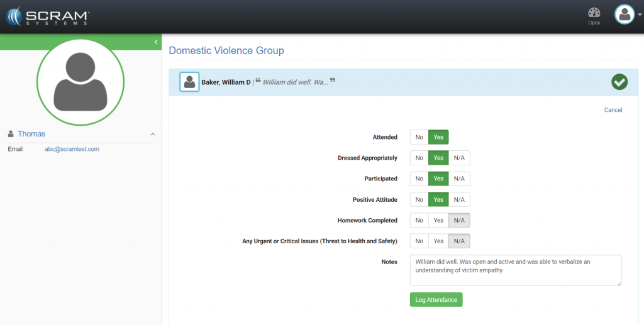This screenshot has height=325, width=644.
Task: Mark Urgent or Critical Issues as Yes
Action: coord(438,241)
